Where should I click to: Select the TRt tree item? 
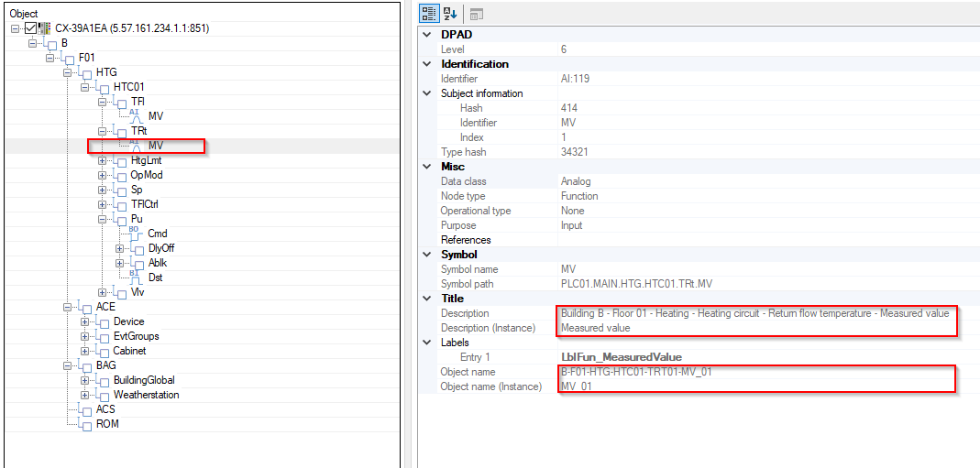coord(138,131)
